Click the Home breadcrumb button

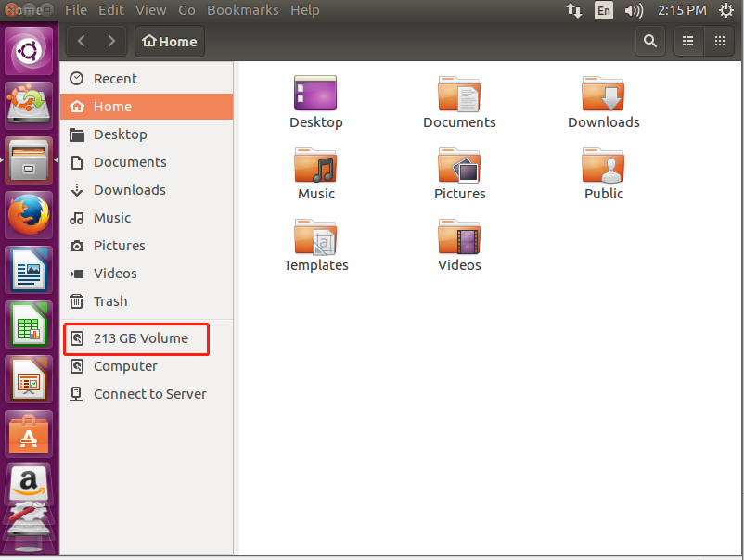(169, 41)
